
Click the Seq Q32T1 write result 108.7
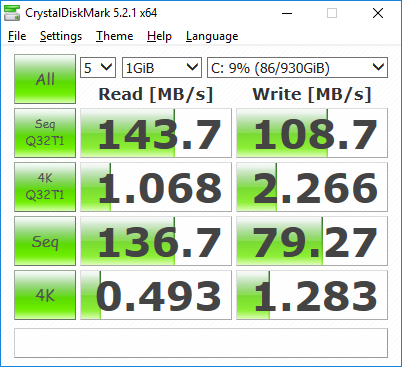tap(312, 133)
